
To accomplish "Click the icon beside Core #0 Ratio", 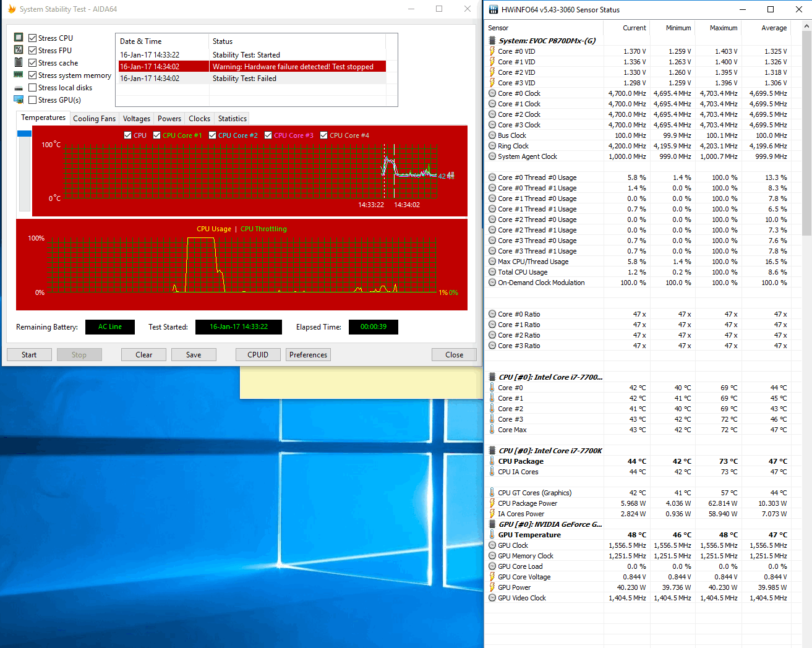I will (x=492, y=314).
